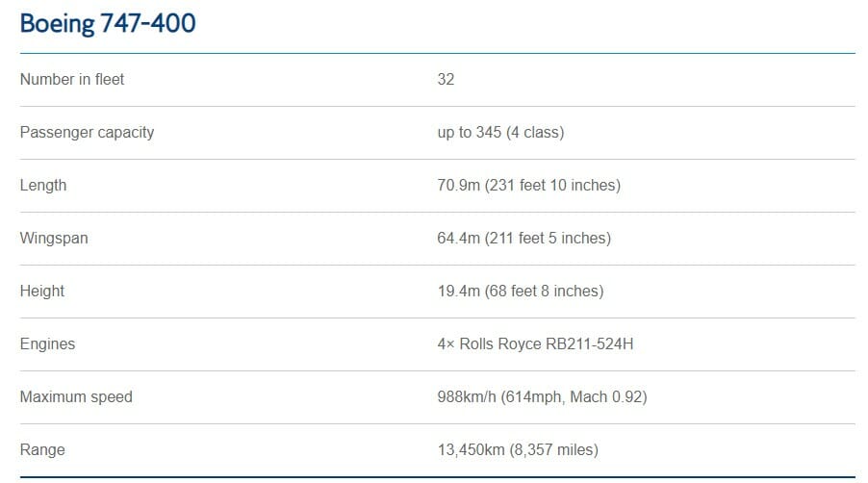Image resolution: width=868 pixels, height=483 pixels.
Task: Select the Wingspan row label
Action: point(54,239)
